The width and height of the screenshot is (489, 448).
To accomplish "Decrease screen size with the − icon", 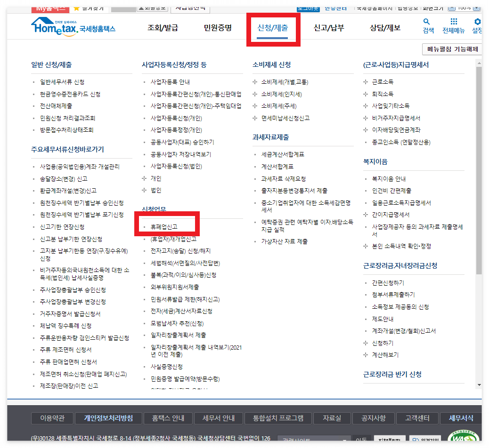I will click(x=451, y=8).
